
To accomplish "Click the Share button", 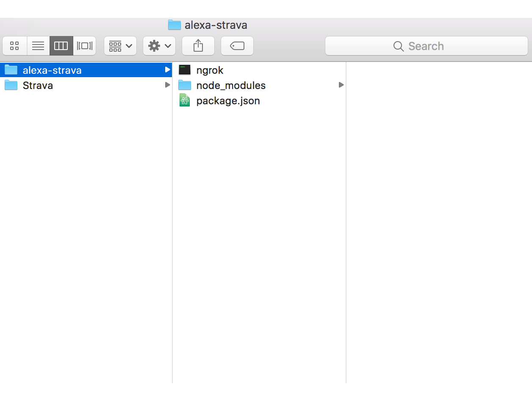I will pos(198,46).
